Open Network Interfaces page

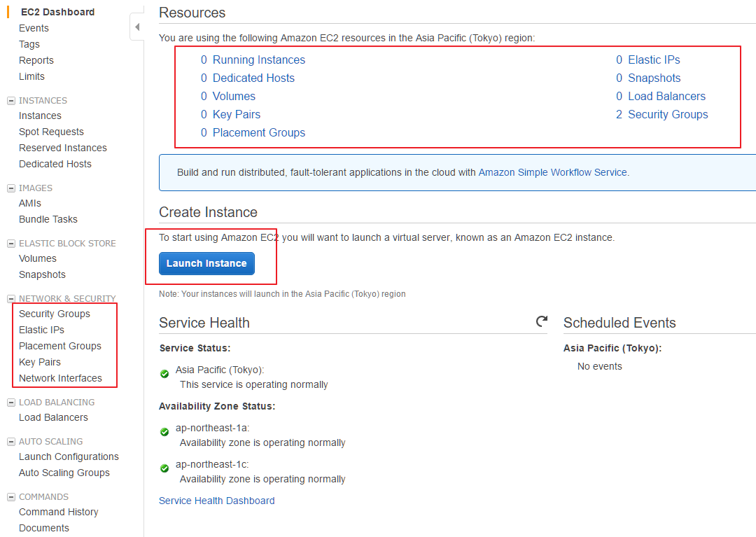coord(60,378)
